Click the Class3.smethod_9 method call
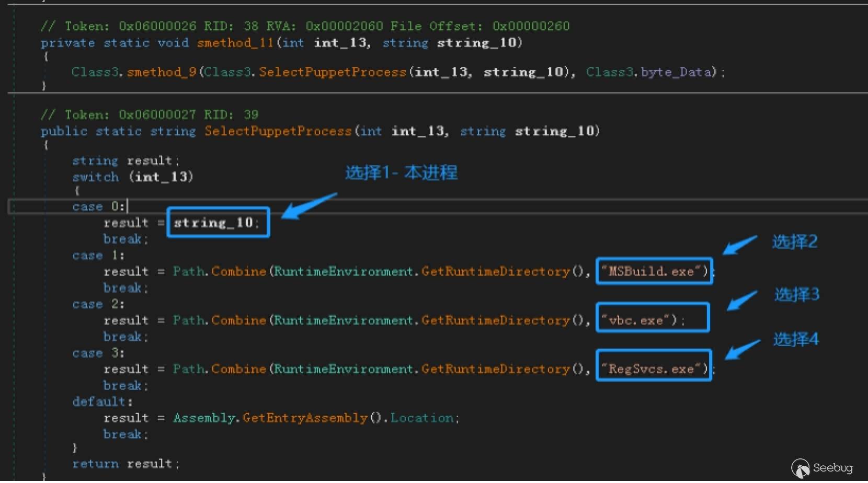 [133, 72]
